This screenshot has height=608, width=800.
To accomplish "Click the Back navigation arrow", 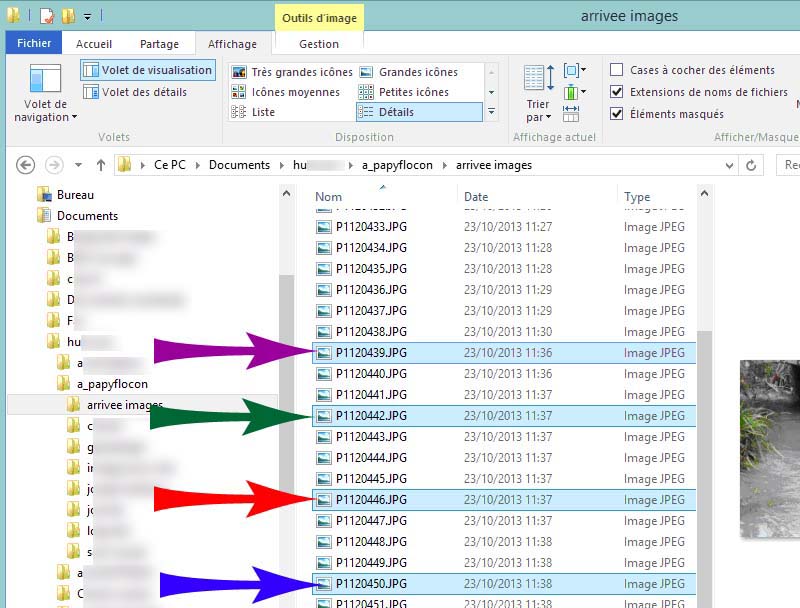I will tap(26, 165).
